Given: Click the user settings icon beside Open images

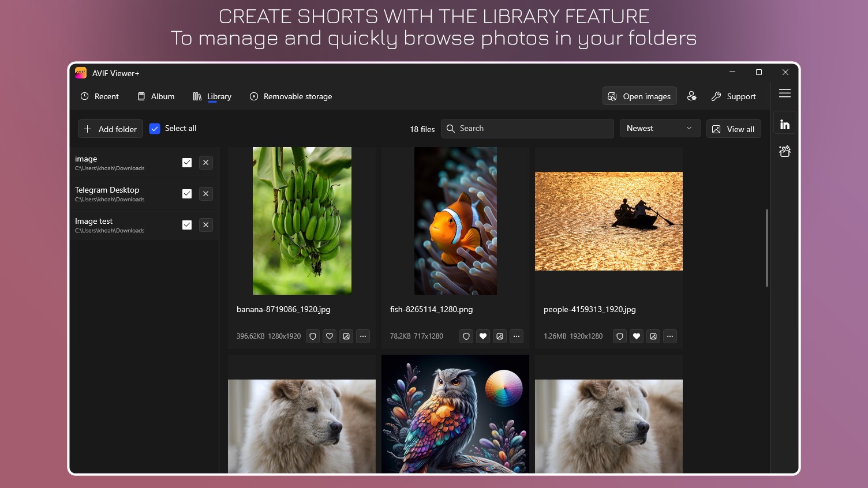Looking at the screenshot, I should pos(692,96).
